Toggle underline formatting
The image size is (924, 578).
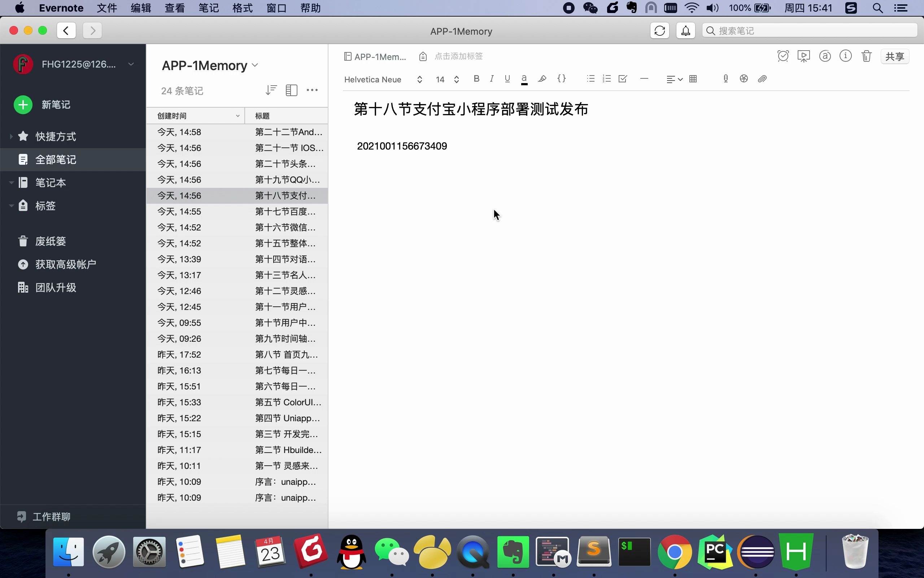click(x=507, y=79)
